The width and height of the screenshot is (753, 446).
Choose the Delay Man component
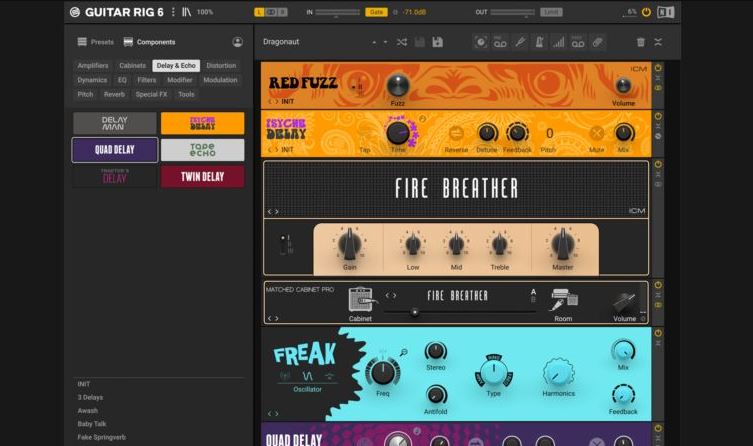pyautogui.click(x=115, y=123)
